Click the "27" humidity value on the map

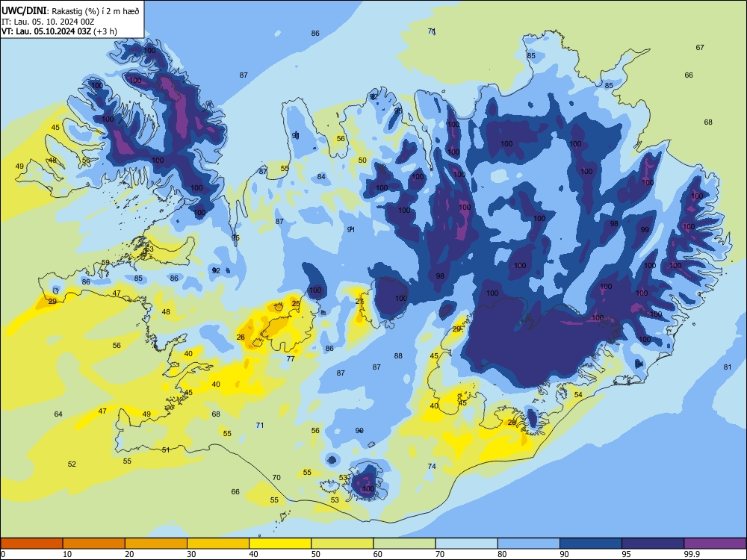click(360, 302)
